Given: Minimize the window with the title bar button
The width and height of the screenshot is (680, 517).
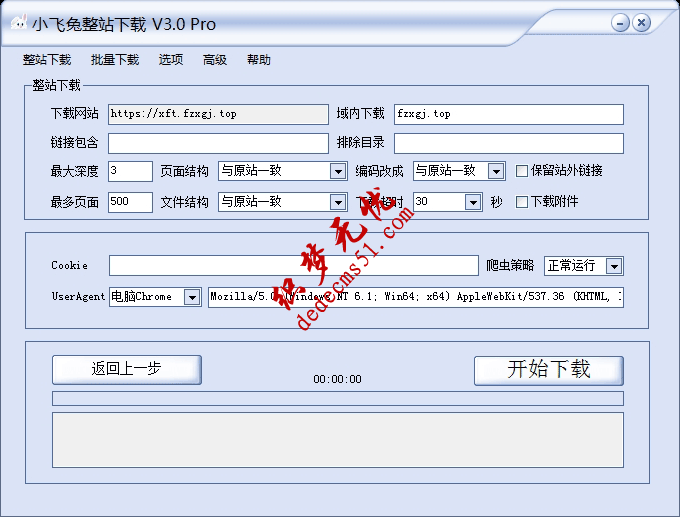Looking at the screenshot, I should click(620, 22).
